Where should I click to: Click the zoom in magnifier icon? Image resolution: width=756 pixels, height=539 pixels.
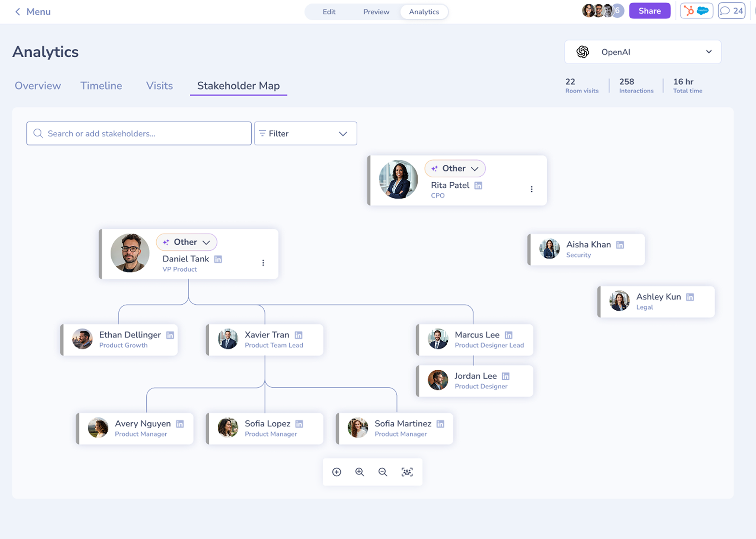point(360,472)
